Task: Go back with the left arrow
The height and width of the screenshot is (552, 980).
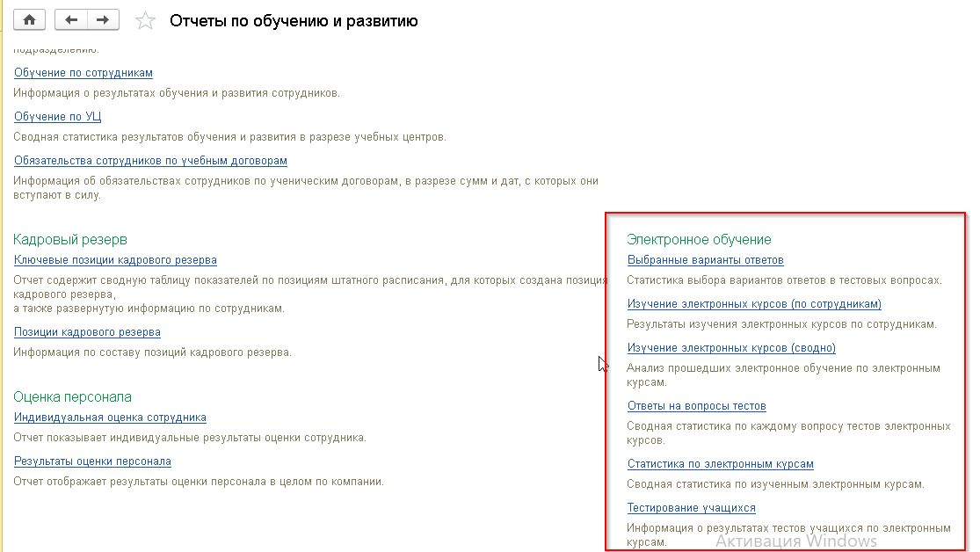Action: (71, 19)
